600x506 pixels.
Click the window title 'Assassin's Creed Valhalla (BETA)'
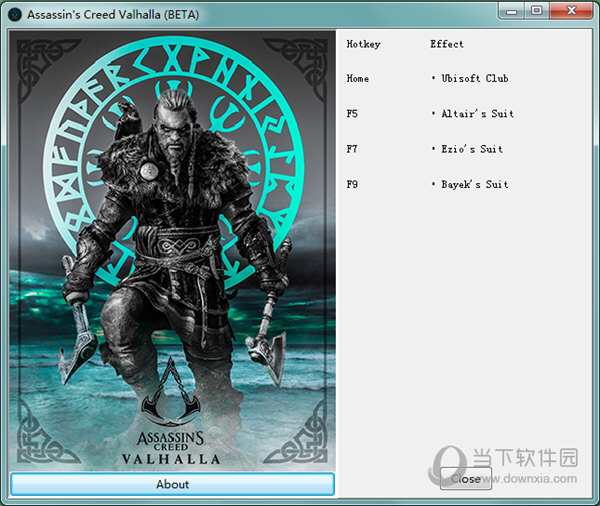tap(113, 15)
